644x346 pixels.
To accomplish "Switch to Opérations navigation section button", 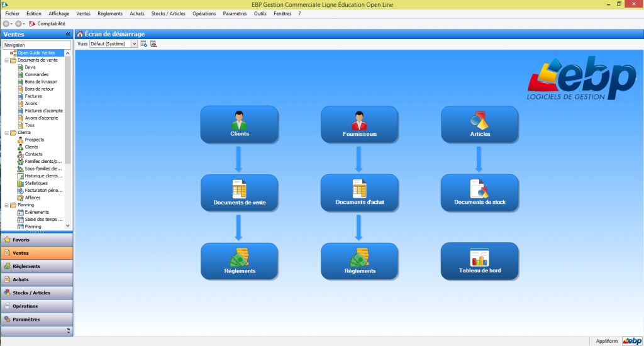I will 37,306.
